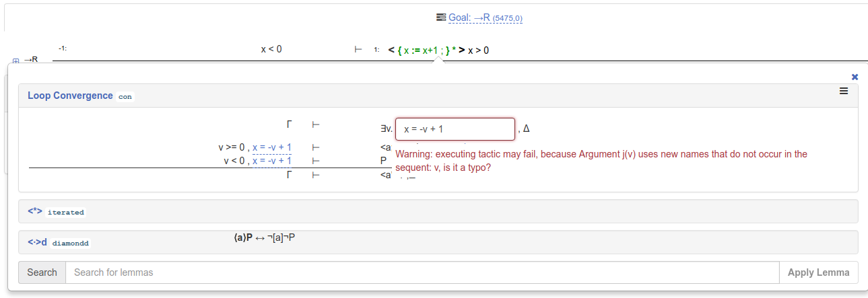Click the con tactic code label
The height and width of the screenshot is (298, 868).
tap(125, 97)
